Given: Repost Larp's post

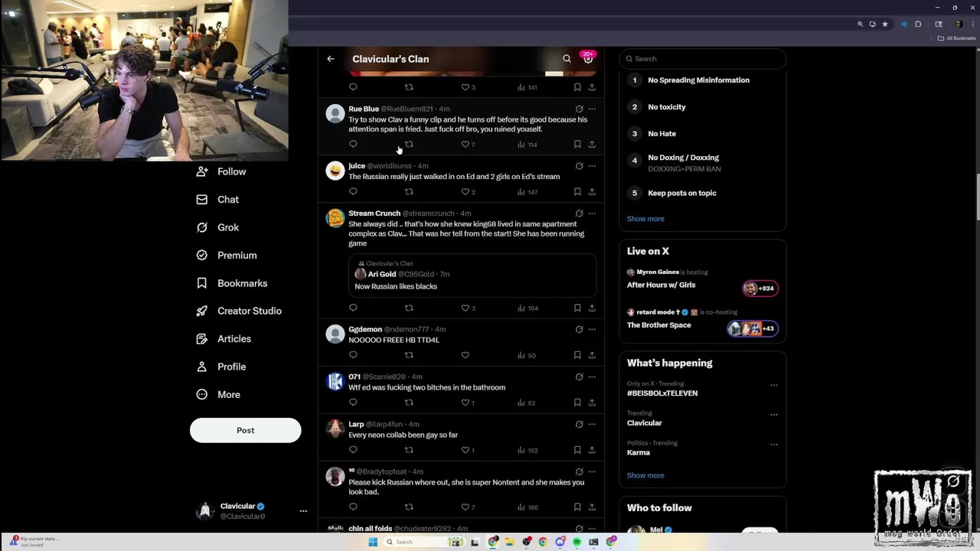Looking at the screenshot, I should point(409,450).
